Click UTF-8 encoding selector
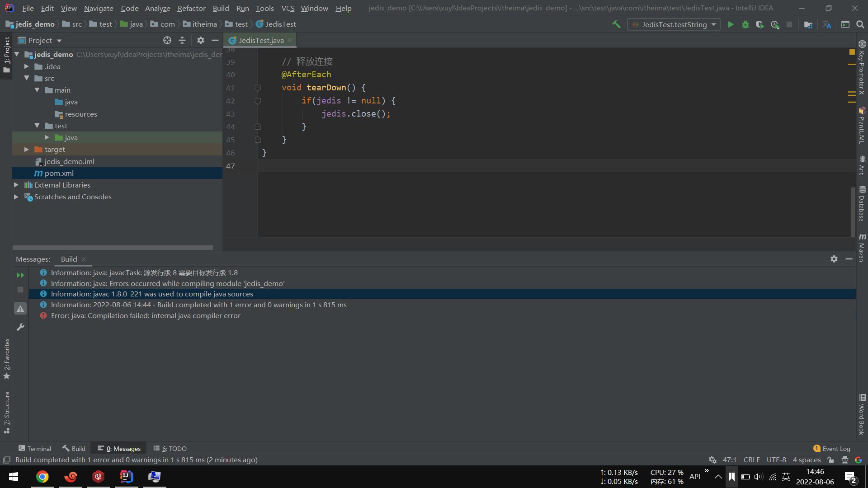The width and height of the screenshot is (868, 488). tap(776, 460)
